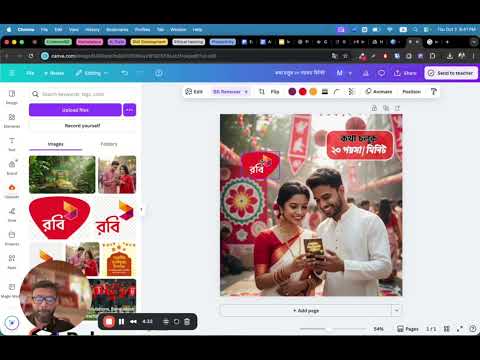Click the Canva assistant icon at bottom left

point(12,323)
